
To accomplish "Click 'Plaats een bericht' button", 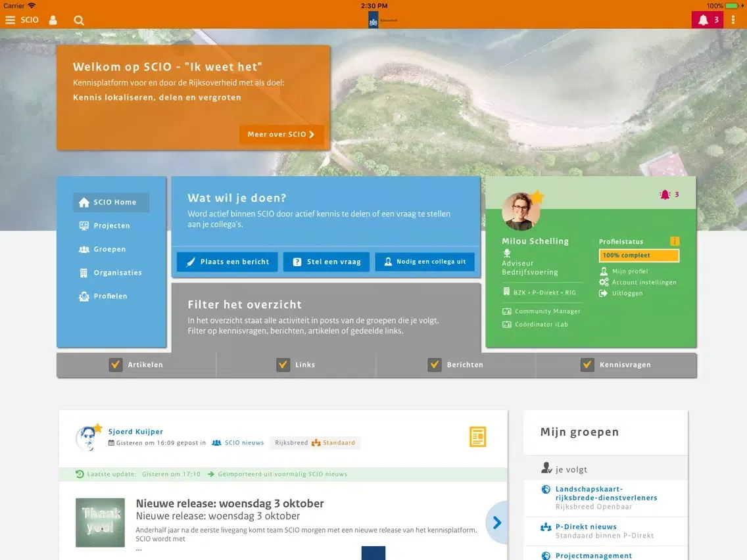I will (x=228, y=262).
